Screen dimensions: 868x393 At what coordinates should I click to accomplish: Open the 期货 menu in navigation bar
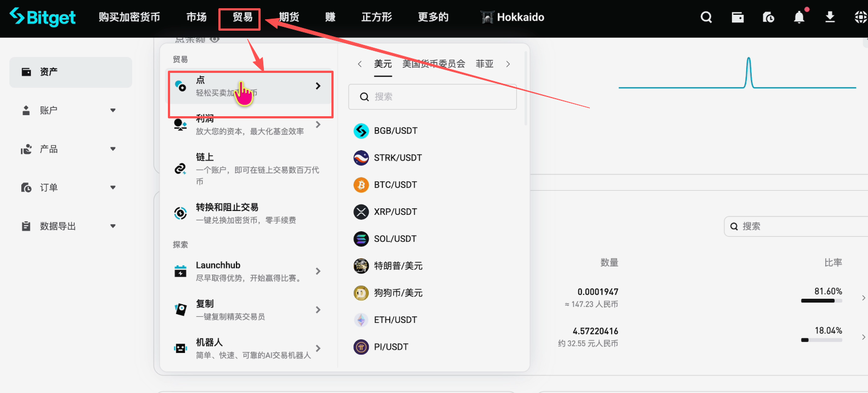289,18
